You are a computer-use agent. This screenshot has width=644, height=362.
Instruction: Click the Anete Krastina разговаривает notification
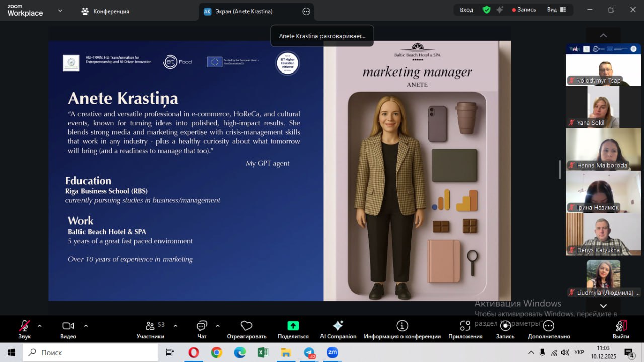click(322, 36)
